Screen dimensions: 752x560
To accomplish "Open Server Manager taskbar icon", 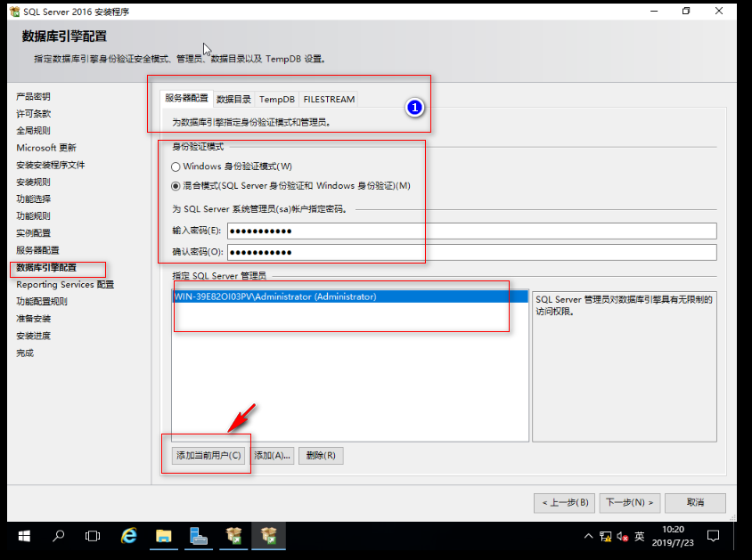I will (x=198, y=536).
